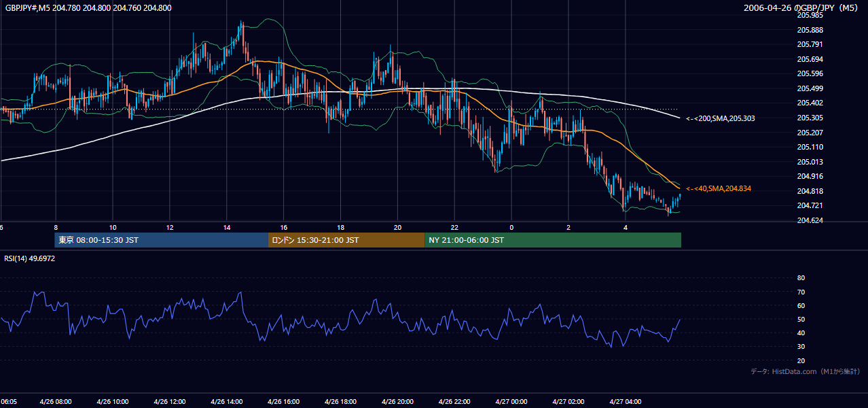Click price axis label 205.305
Screen dimensions: 868x408
pos(810,118)
